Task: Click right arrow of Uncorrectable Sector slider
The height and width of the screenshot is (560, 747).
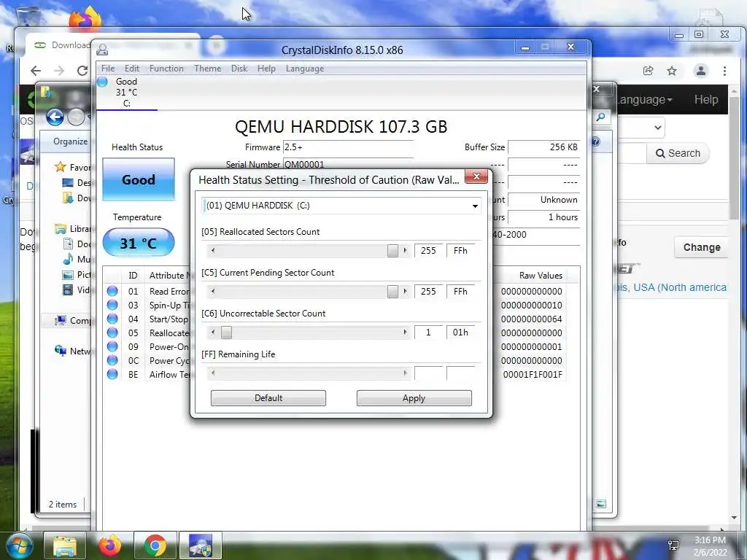Action: pos(406,332)
